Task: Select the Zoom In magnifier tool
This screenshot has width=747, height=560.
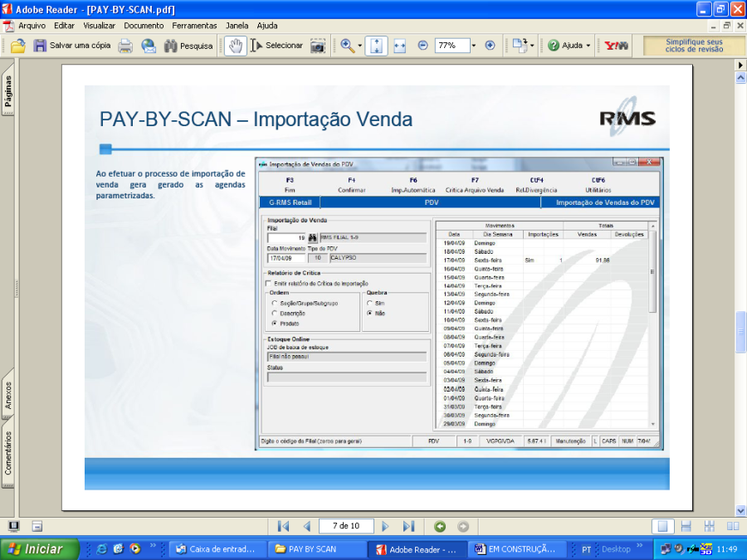Action: [x=347, y=46]
